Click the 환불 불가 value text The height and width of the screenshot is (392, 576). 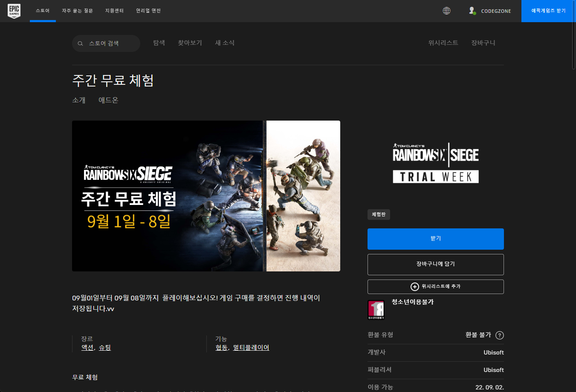click(x=478, y=335)
